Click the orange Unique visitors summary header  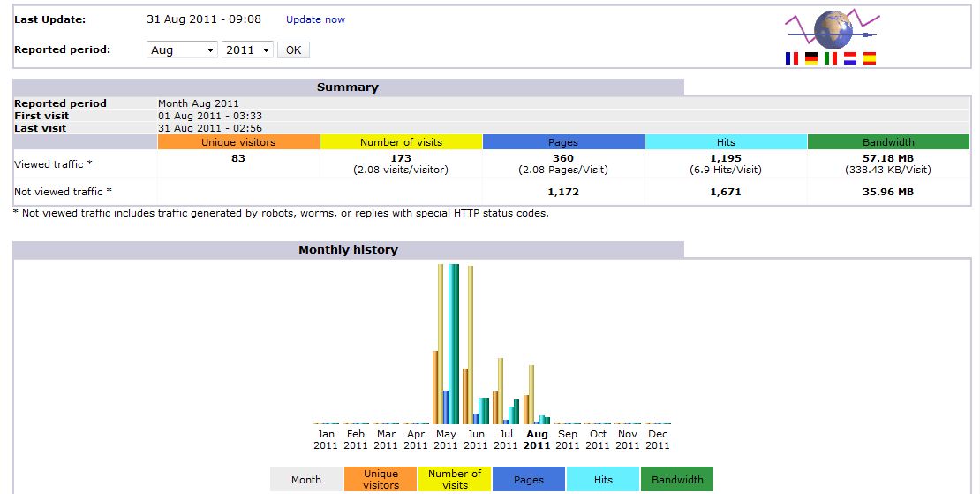point(238,142)
